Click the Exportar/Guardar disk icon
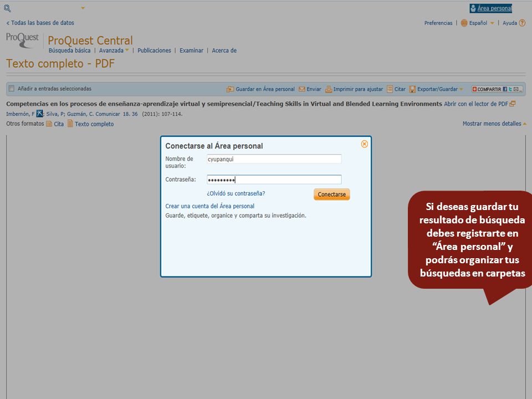This screenshot has height=399, width=532. coord(412,89)
